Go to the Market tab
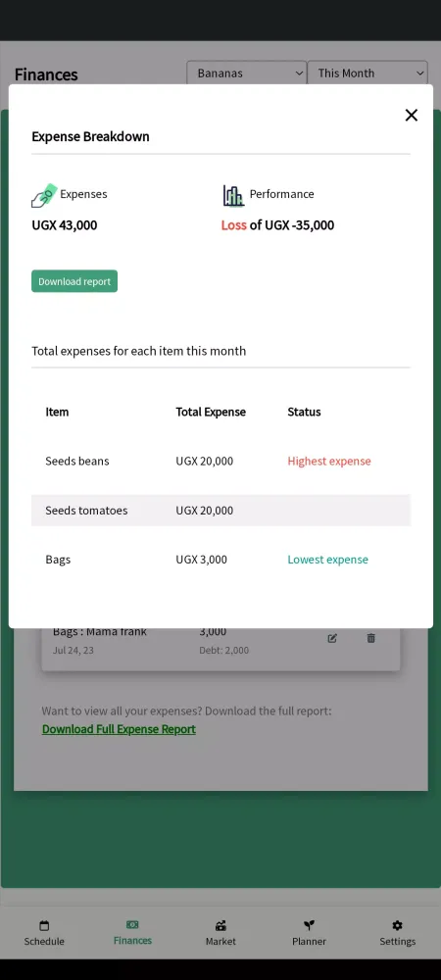 tap(220, 933)
